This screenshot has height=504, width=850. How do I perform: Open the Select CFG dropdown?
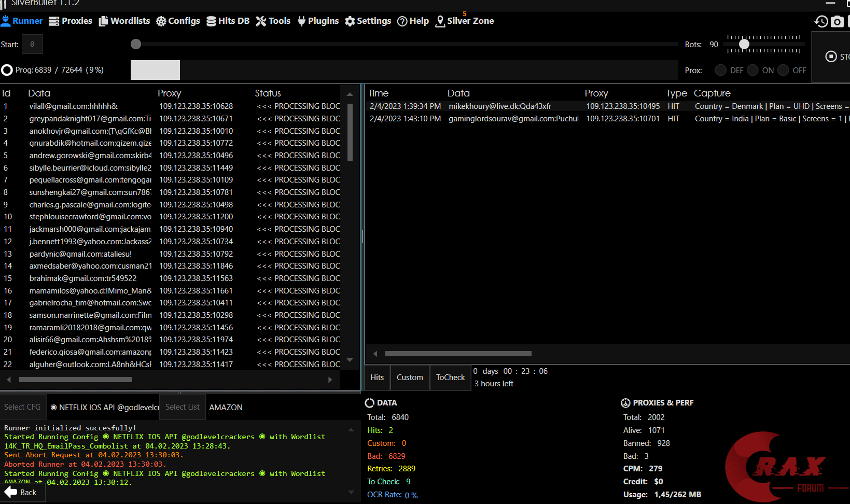(23, 407)
